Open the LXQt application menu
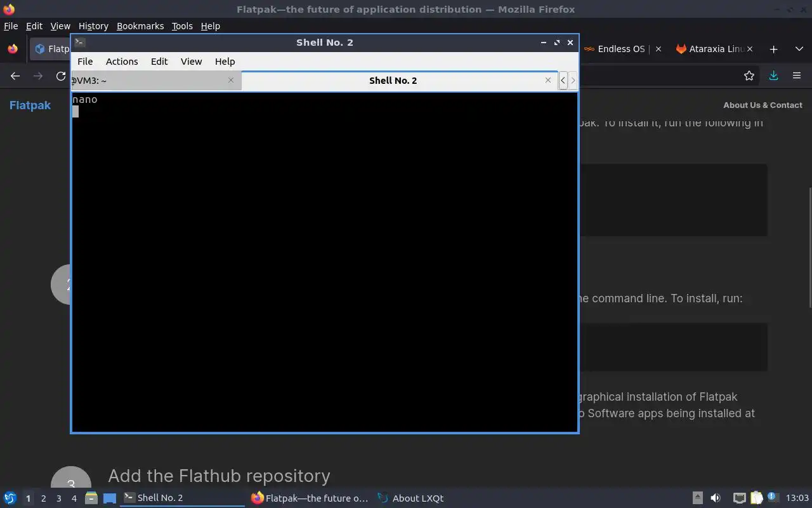This screenshot has height=508, width=812. [x=10, y=498]
